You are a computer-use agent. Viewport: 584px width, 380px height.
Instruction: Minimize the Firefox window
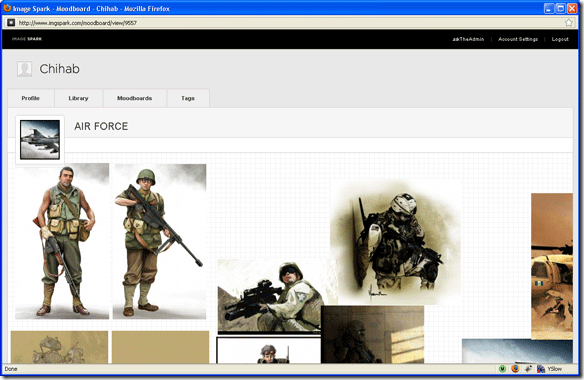click(549, 8)
